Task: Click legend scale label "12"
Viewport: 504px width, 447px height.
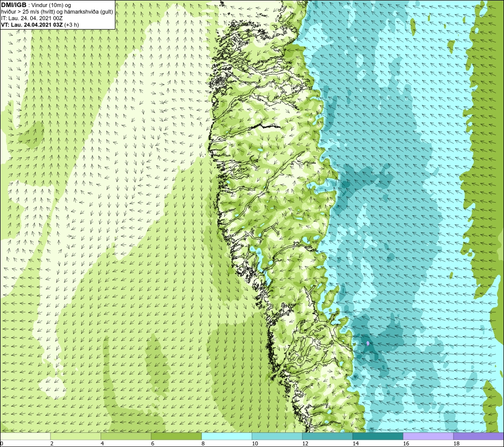Action: [305, 444]
